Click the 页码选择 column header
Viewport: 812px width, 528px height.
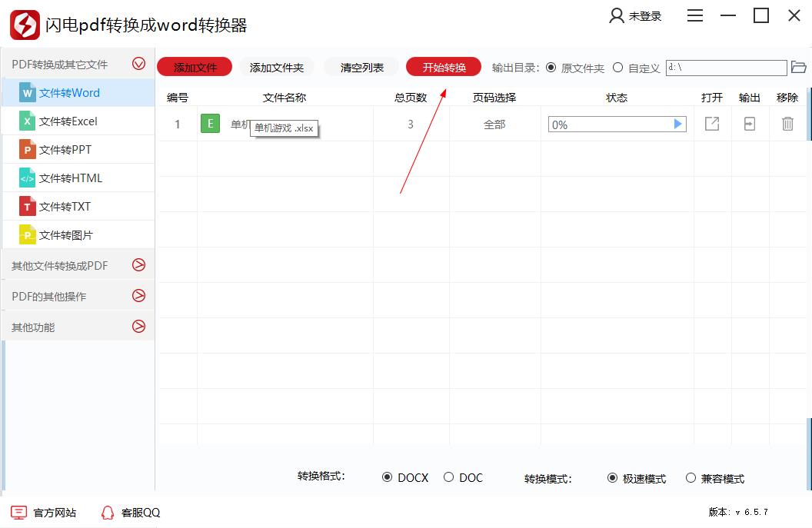click(494, 98)
